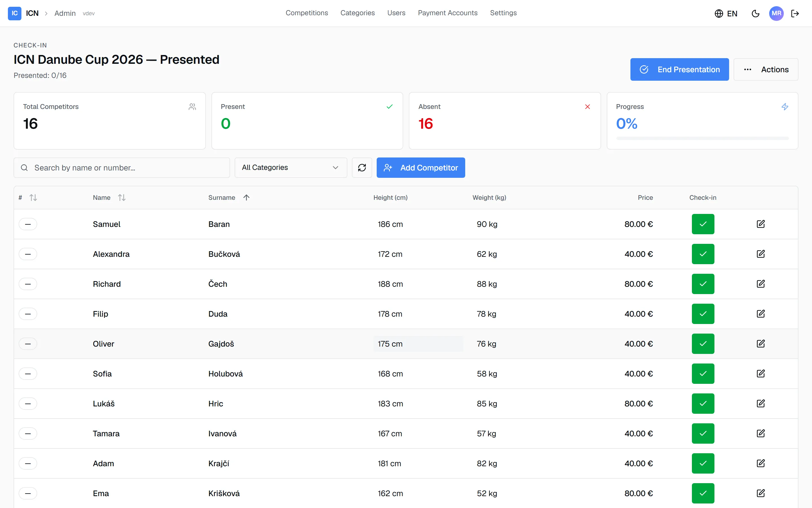This screenshot has height=508, width=812.
Task: Edit Alexandra Bučková's entry
Action: (761, 254)
